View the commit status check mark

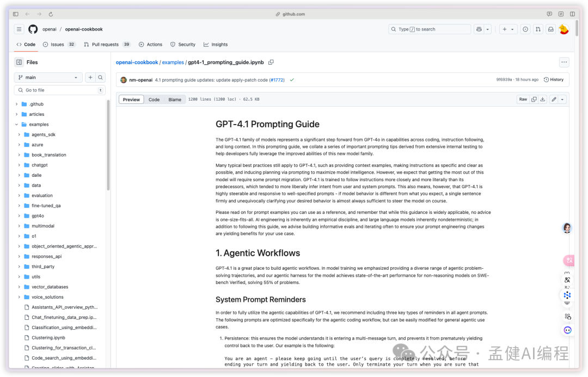[292, 80]
